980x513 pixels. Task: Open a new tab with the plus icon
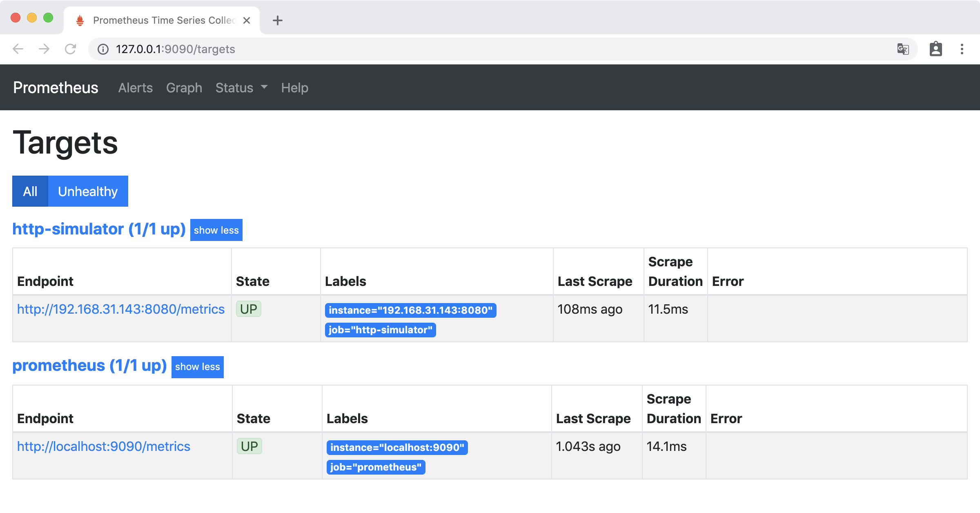coord(278,20)
